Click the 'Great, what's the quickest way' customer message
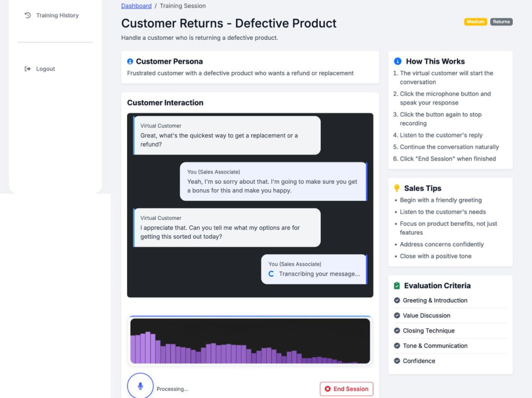 (227, 136)
